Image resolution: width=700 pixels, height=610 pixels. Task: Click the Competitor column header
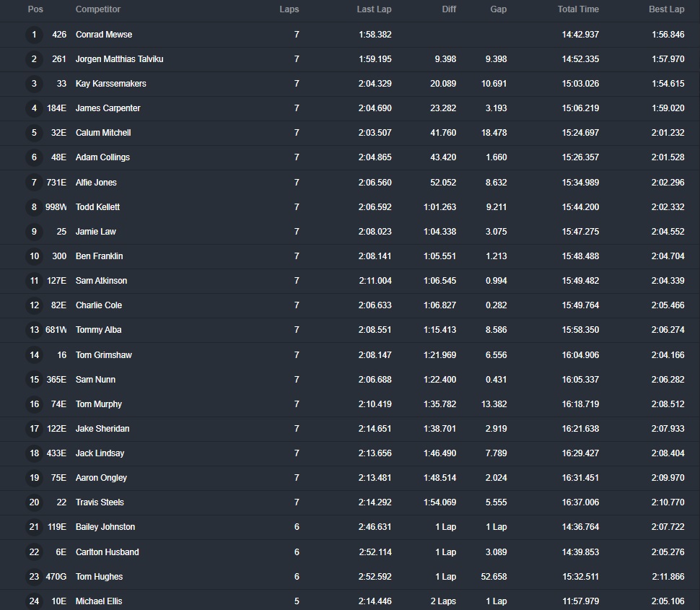98,9
